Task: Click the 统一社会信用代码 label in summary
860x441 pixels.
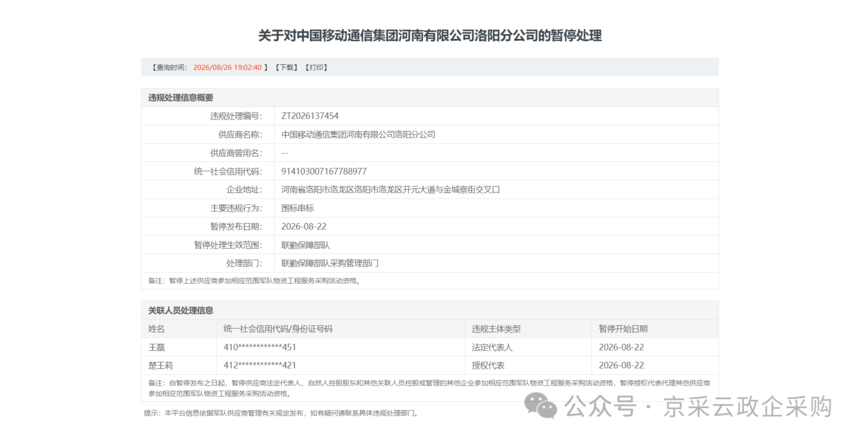Action: [x=228, y=171]
